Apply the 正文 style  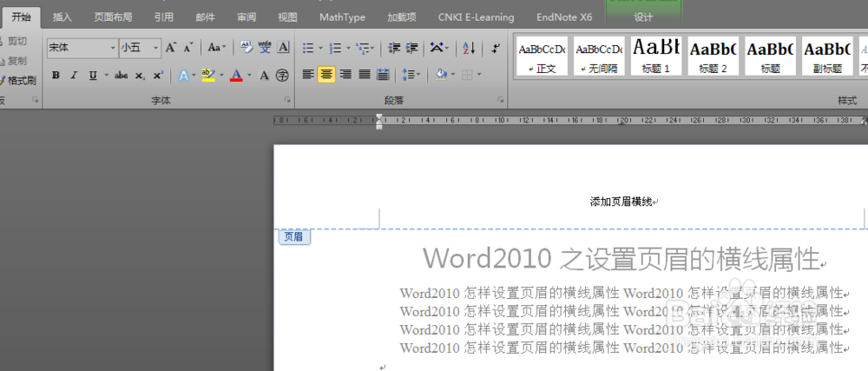pos(542,56)
